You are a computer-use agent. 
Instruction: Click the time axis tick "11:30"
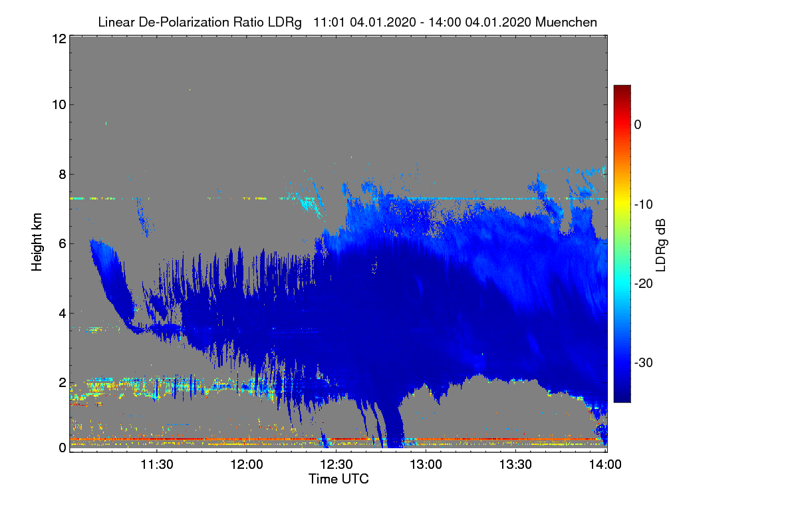[156, 465]
